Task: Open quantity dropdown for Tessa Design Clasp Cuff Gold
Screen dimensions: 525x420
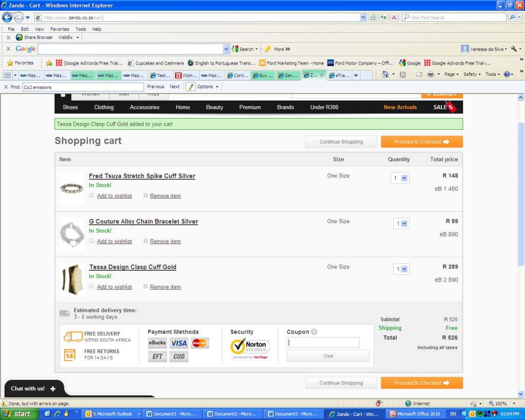Action: 401,269
